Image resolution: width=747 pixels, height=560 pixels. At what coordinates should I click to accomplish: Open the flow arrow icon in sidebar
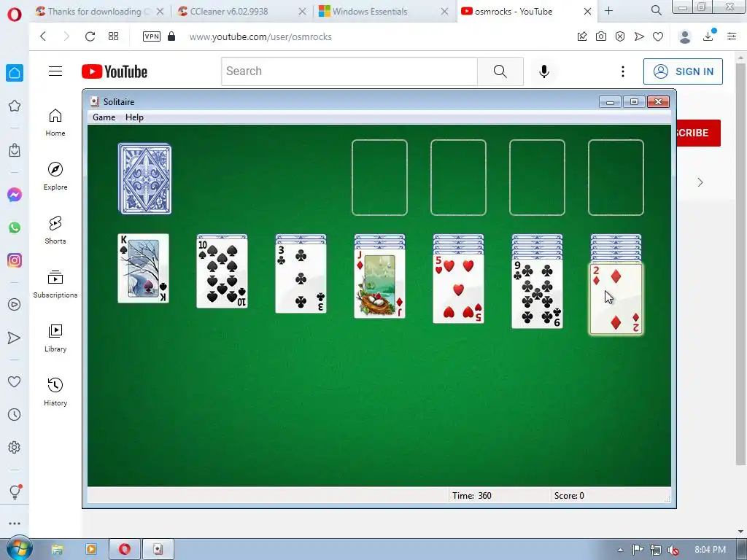[x=15, y=338]
